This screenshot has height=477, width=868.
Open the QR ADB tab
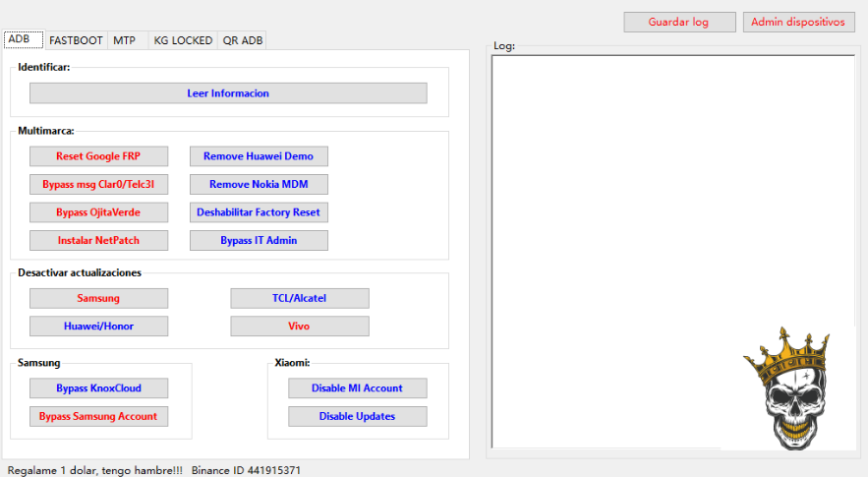point(243,40)
